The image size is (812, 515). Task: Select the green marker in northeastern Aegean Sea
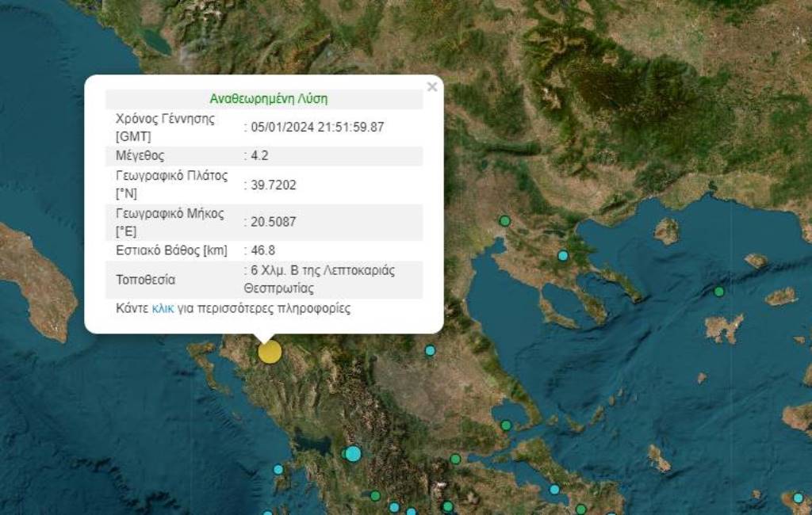719,292
